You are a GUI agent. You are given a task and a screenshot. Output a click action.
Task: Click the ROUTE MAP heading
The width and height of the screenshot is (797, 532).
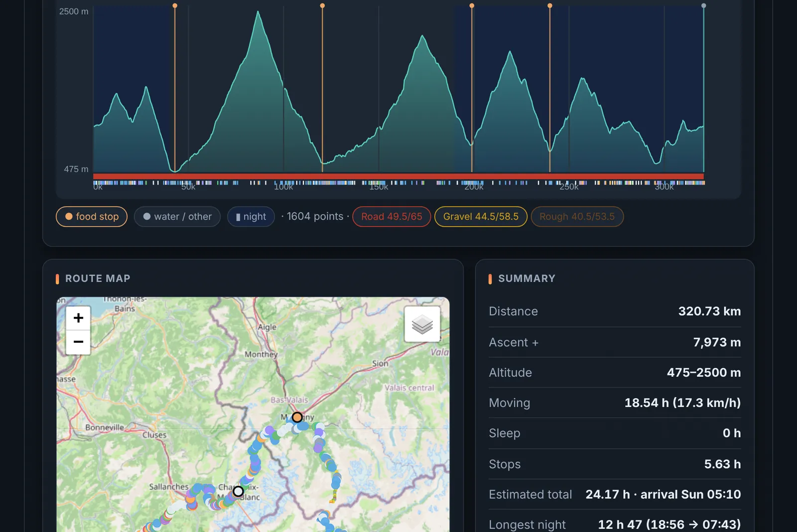point(98,279)
